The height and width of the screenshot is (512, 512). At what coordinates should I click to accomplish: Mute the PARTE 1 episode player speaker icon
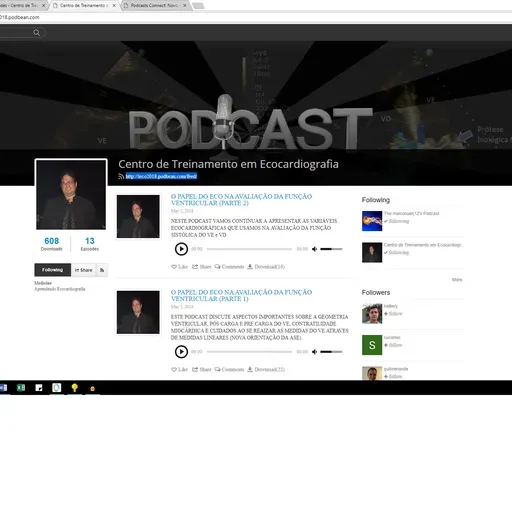tap(314, 352)
